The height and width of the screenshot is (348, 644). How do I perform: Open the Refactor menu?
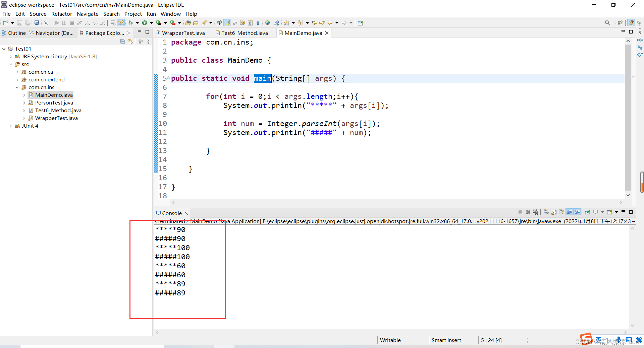[x=62, y=14]
